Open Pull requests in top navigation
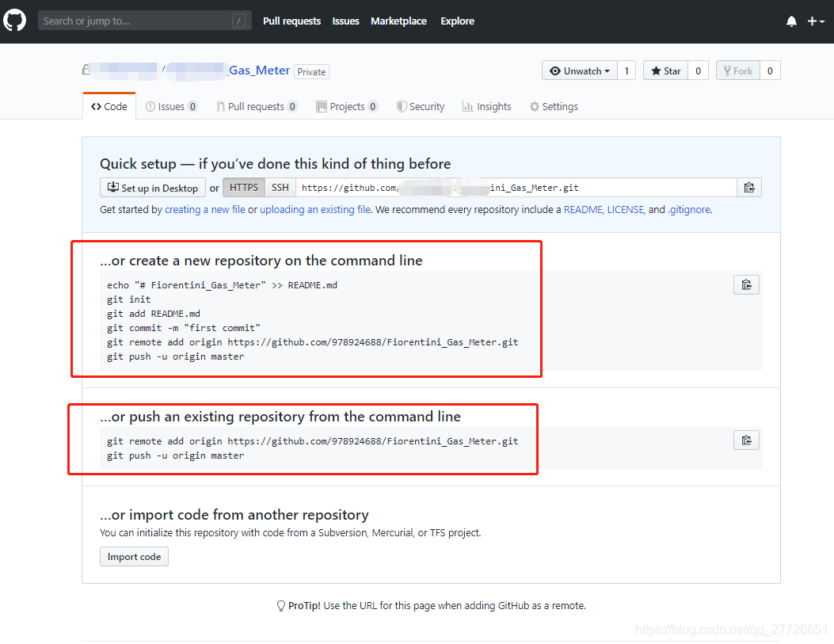 click(291, 21)
